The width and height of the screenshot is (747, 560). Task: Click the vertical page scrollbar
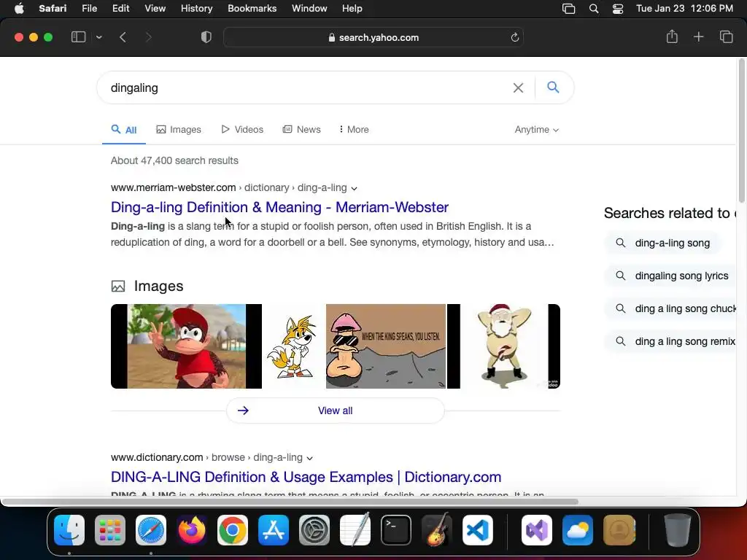coord(741,131)
